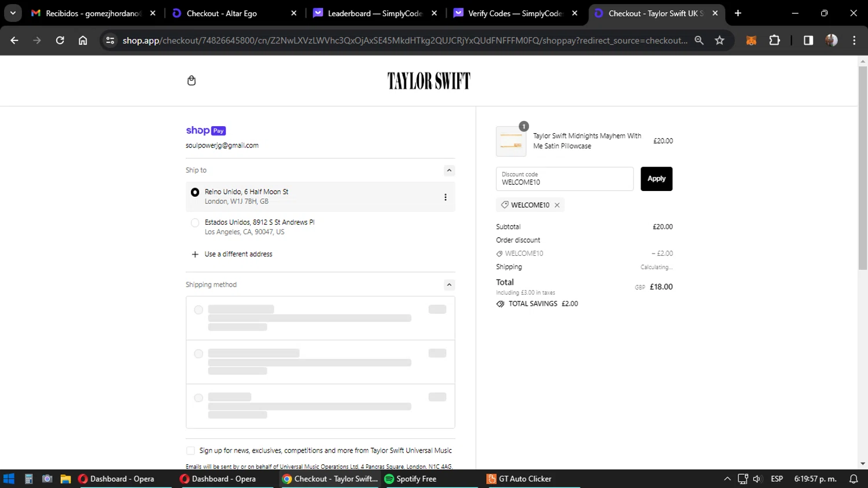Click the browser back arrow

14,41
